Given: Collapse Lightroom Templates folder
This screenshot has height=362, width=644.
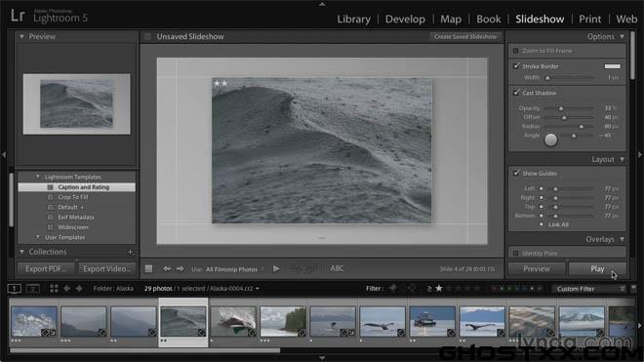Looking at the screenshot, I should click(x=38, y=177).
